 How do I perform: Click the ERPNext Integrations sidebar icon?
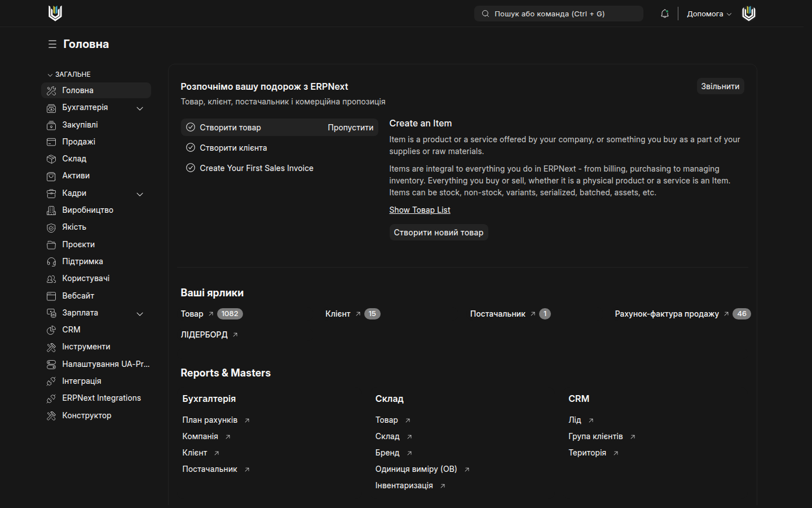(x=51, y=398)
